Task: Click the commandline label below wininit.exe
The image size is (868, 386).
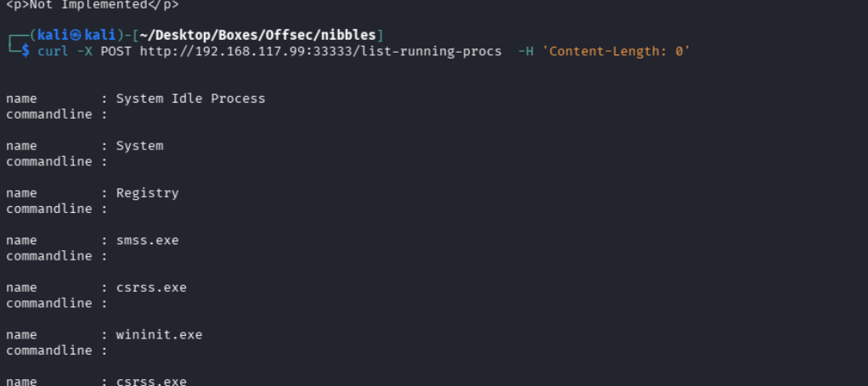Action: (x=48, y=350)
